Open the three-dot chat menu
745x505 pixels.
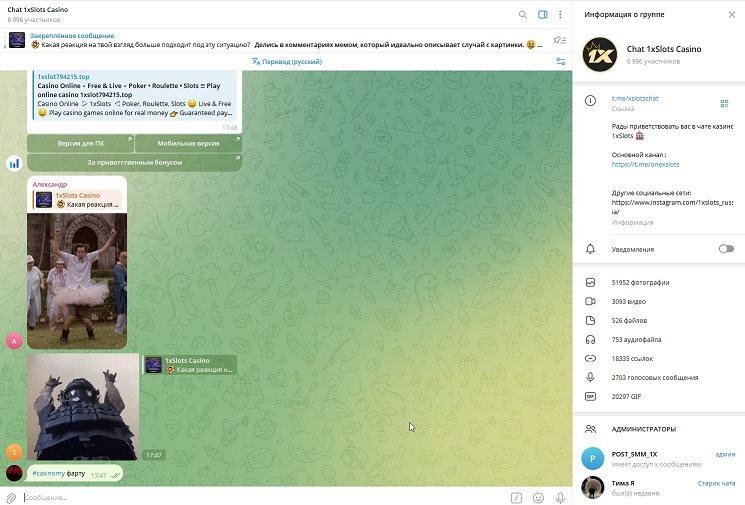point(561,15)
